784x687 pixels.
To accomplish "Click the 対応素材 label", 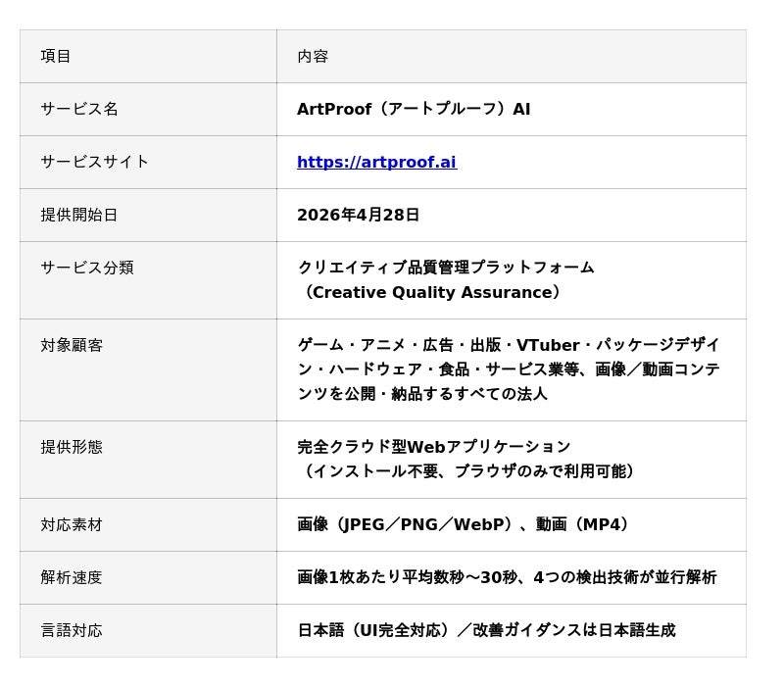I will (x=72, y=525).
